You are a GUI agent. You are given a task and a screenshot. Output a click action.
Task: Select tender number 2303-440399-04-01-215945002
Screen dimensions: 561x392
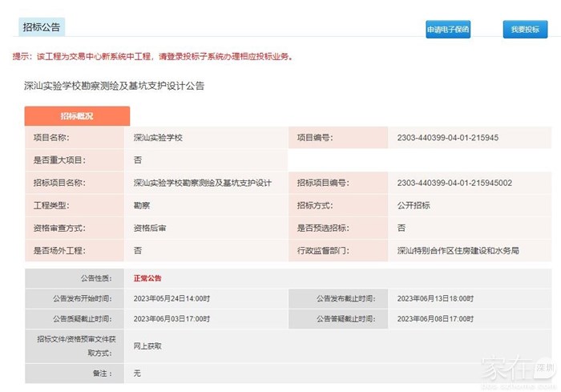coord(454,183)
